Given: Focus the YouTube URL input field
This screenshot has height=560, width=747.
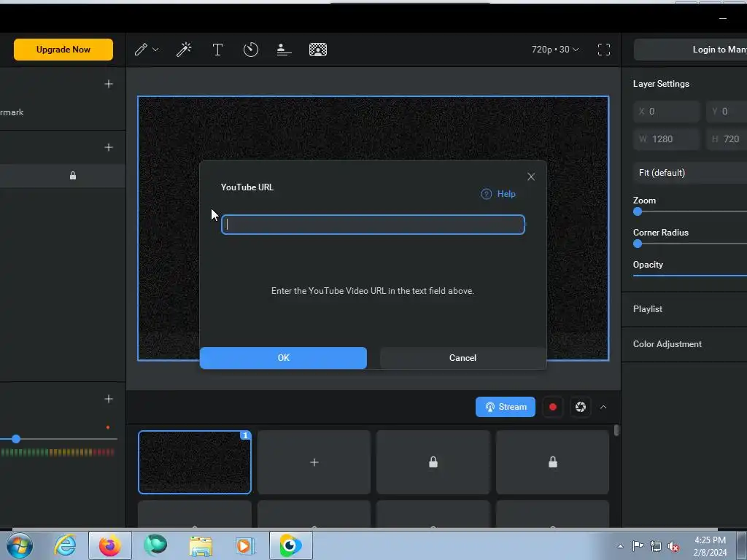Looking at the screenshot, I should click(373, 225).
